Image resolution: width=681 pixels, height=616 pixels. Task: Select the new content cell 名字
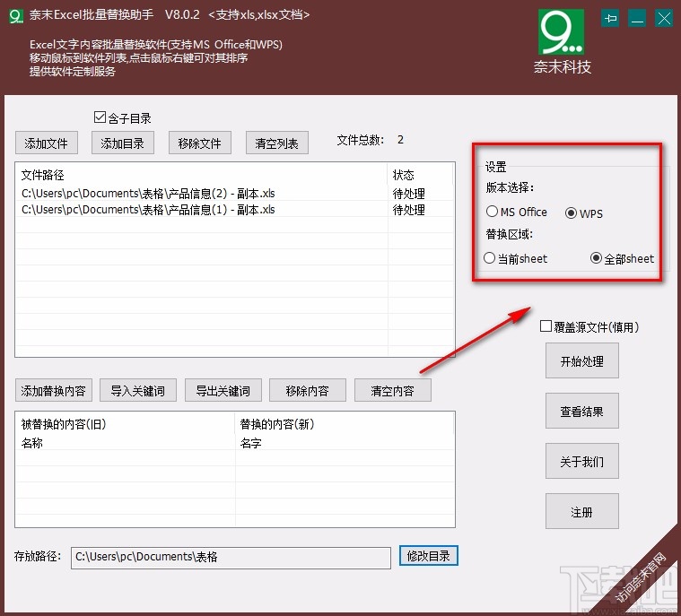point(251,443)
